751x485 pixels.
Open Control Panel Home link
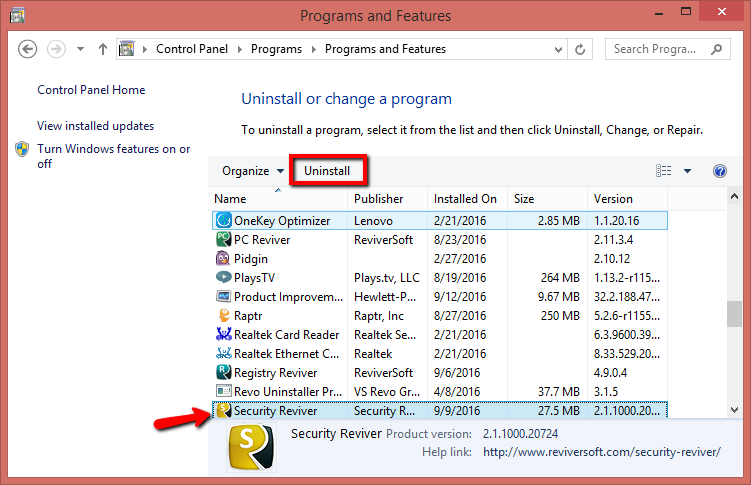[x=91, y=90]
